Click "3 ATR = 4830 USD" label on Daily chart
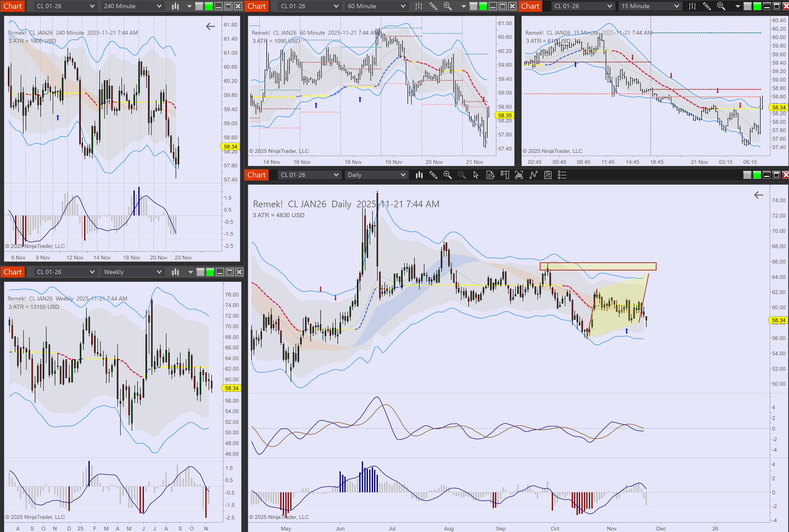 pos(278,215)
